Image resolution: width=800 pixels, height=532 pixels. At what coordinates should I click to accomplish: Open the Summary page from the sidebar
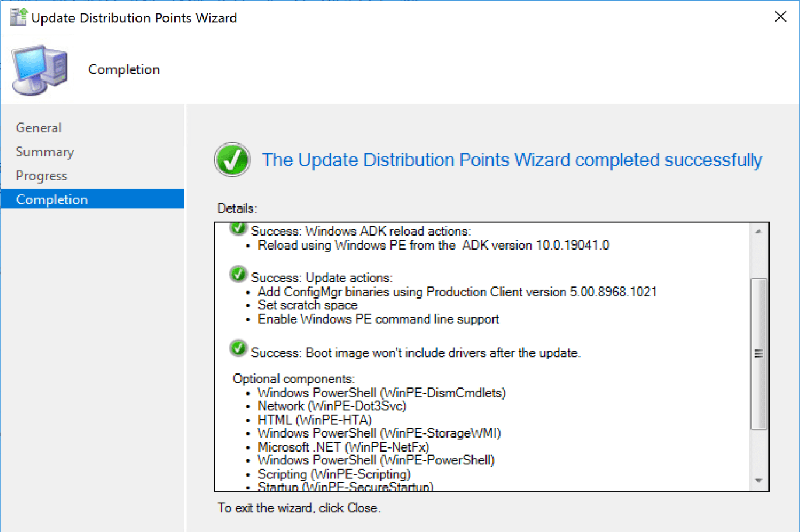pyautogui.click(x=44, y=152)
